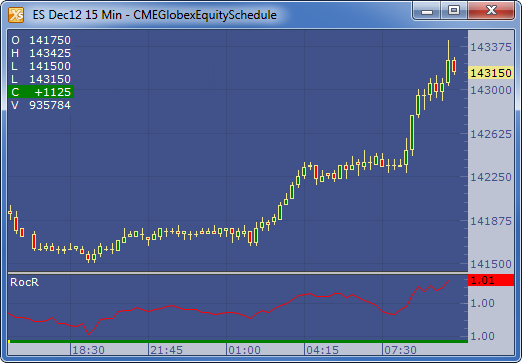Maximize the ES Dec12 chart window

454,11
